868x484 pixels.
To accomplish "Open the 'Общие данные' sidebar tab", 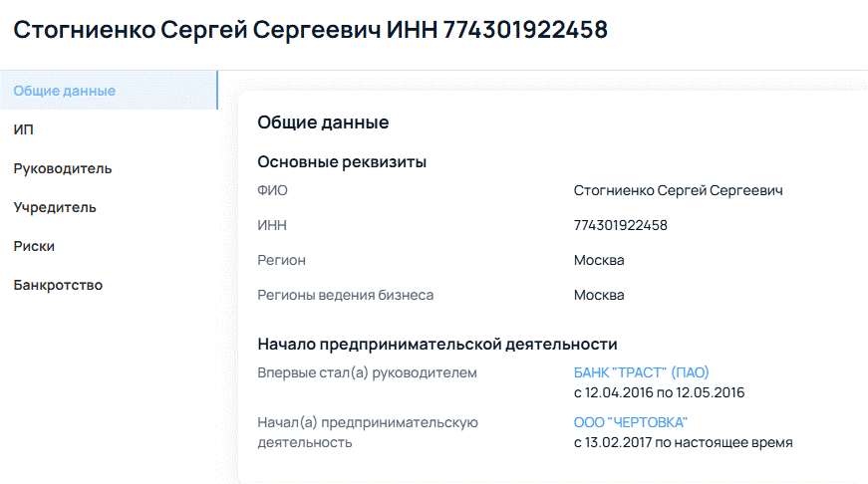I will coord(65,91).
